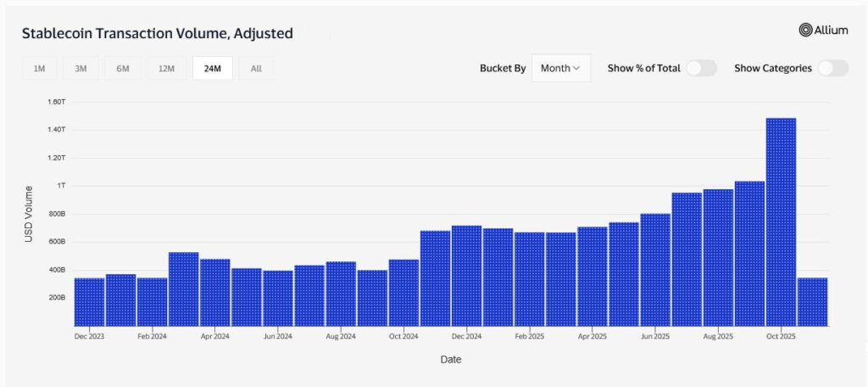Select the 3M time range tab
868x387 pixels.
[81, 69]
